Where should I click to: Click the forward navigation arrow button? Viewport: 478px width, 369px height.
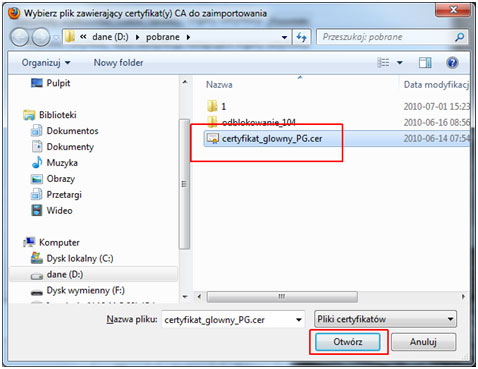point(41,37)
